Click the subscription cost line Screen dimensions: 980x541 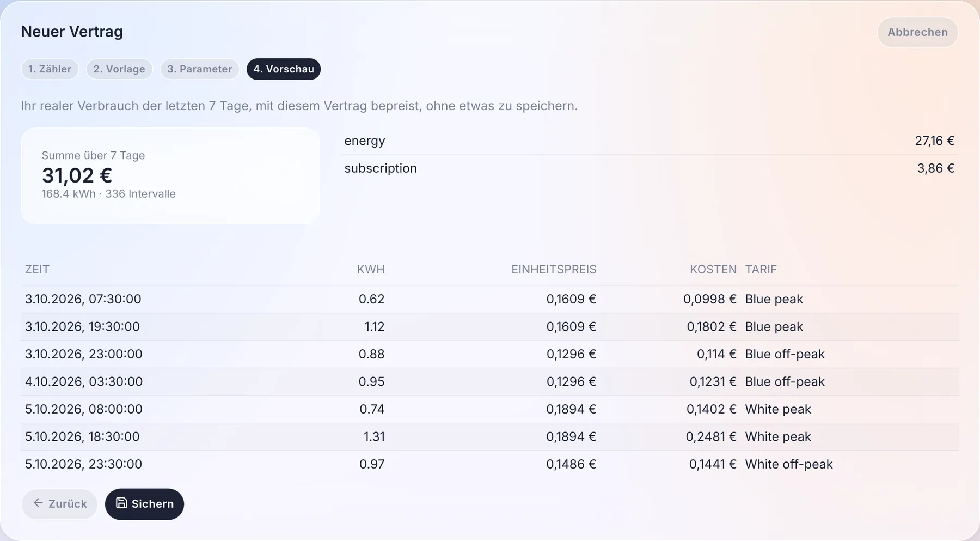coord(649,168)
